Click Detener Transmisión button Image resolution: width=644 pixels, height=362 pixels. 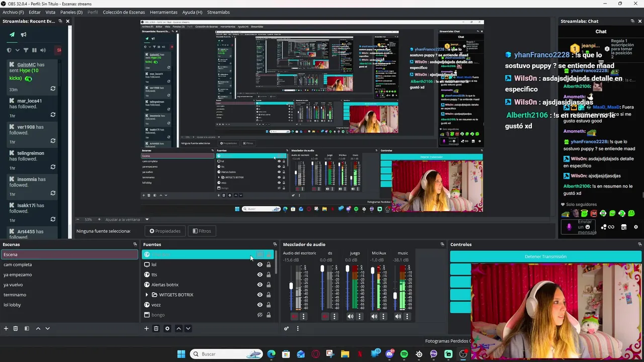coord(545,256)
